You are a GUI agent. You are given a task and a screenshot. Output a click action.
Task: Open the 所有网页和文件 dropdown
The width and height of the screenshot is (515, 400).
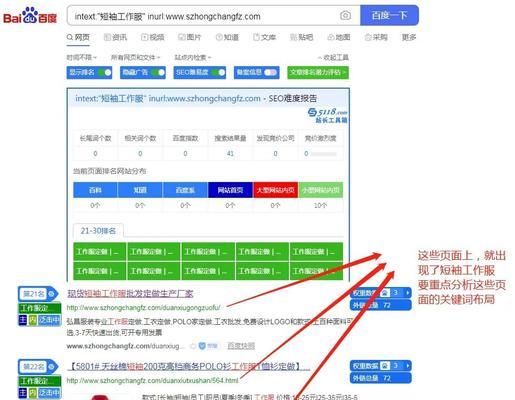(x=135, y=58)
